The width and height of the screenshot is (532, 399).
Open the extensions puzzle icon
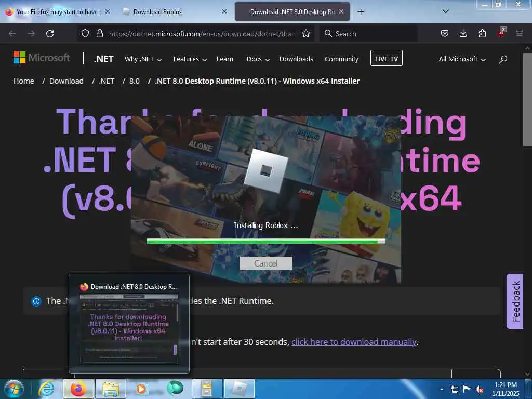click(x=482, y=34)
